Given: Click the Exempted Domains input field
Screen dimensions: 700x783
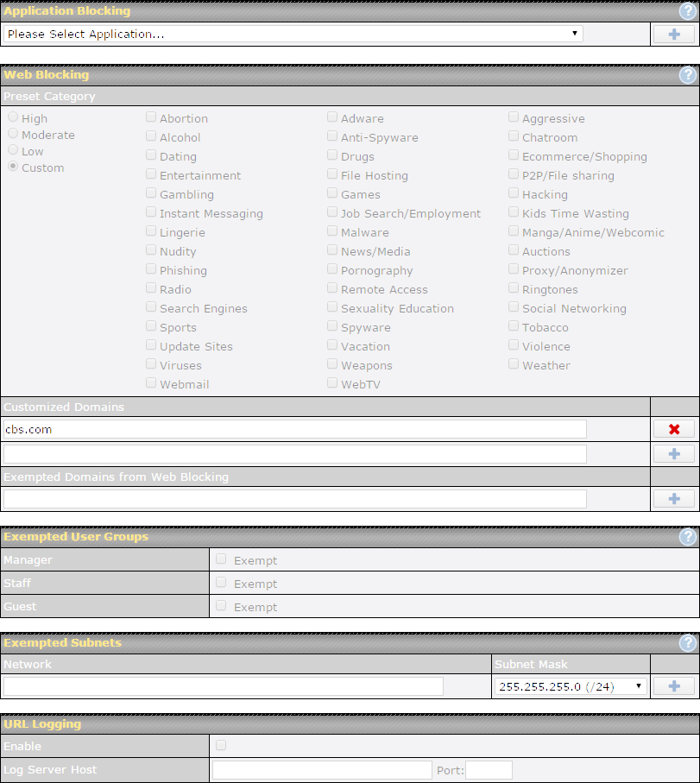Looking at the screenshot, I should pos(295,499).
